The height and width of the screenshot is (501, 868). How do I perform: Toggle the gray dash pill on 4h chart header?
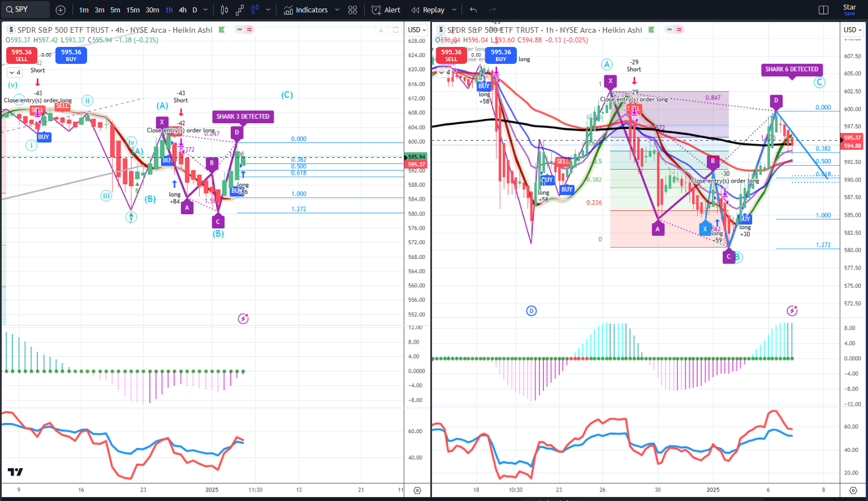(x=240, y=29)
